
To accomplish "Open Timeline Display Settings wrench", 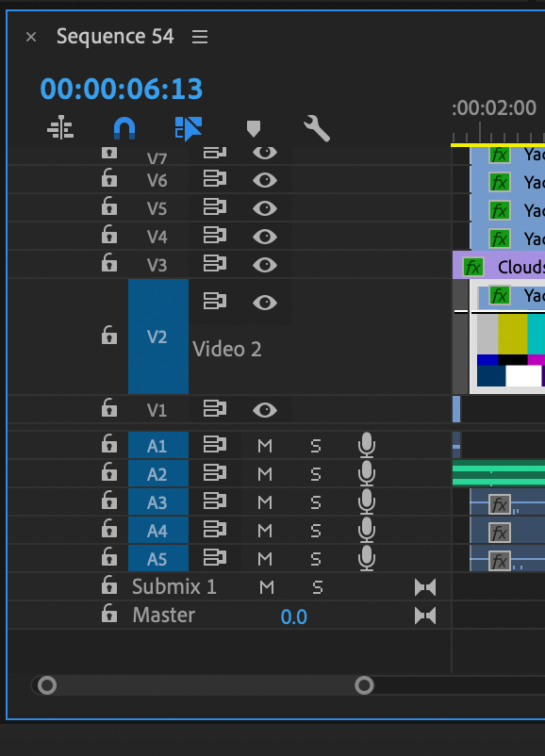I will click(317, 129).
